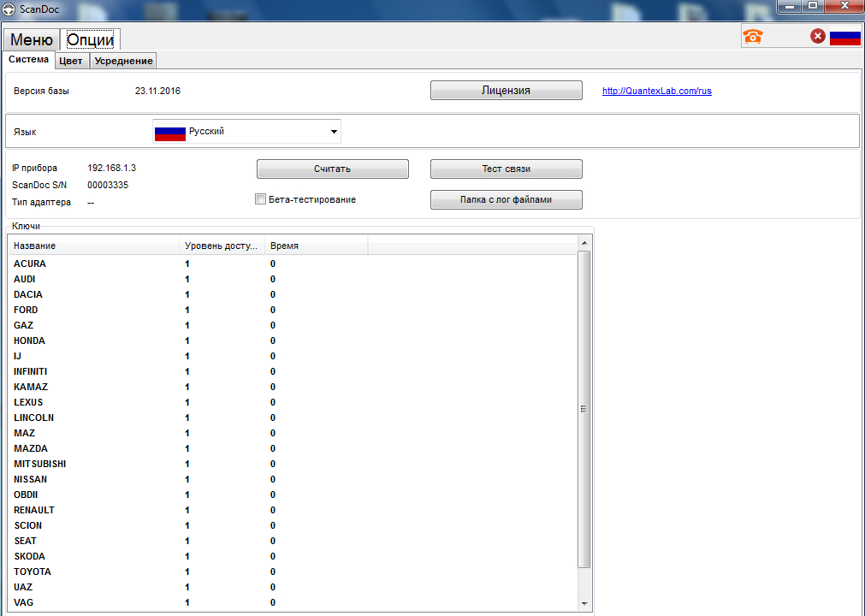This screenshot has height=616, width=865.
Task: Click the ScanDoc steering wheel title icon
Action: (x=9, y=9)
